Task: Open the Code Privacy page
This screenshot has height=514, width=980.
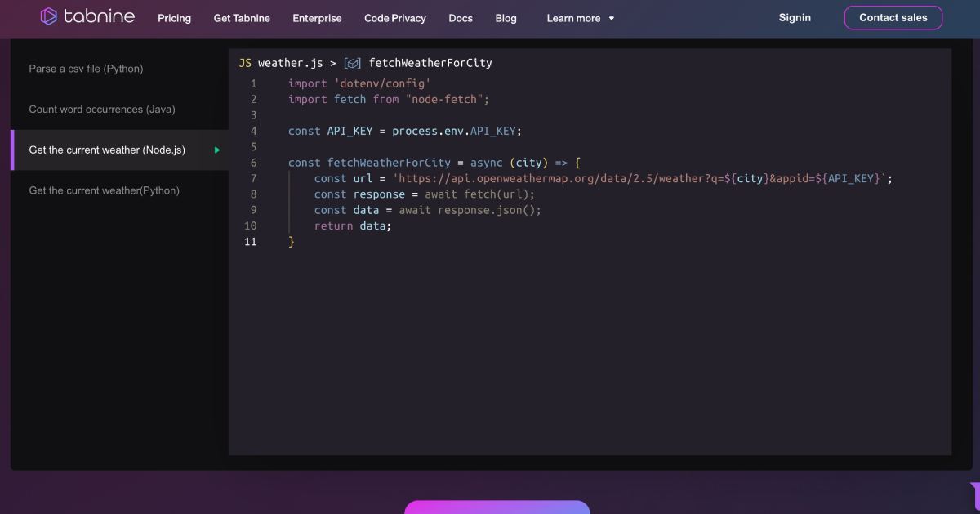Action: click(395, 18)
